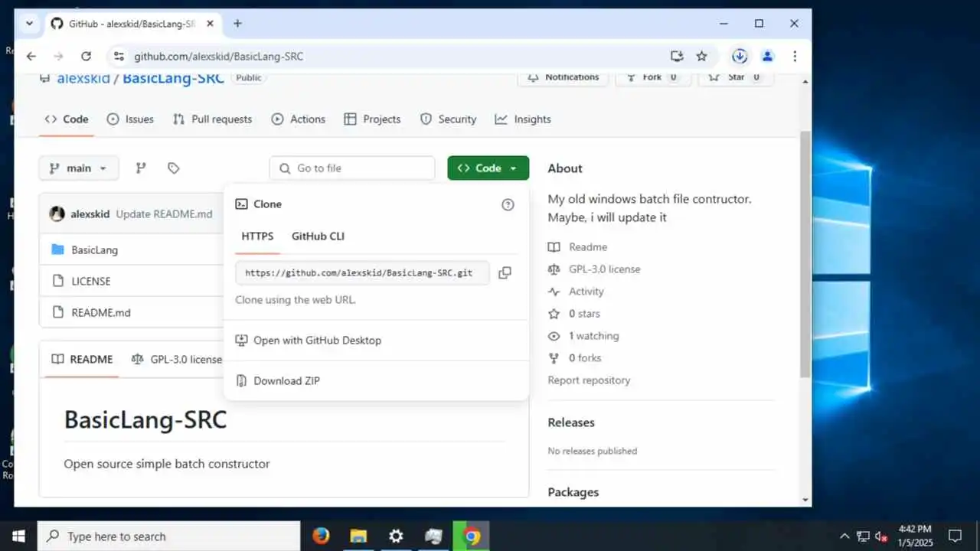The image size is (980, 551).
Task: Click the muted volume tray icon
Action: coord(881,536)
